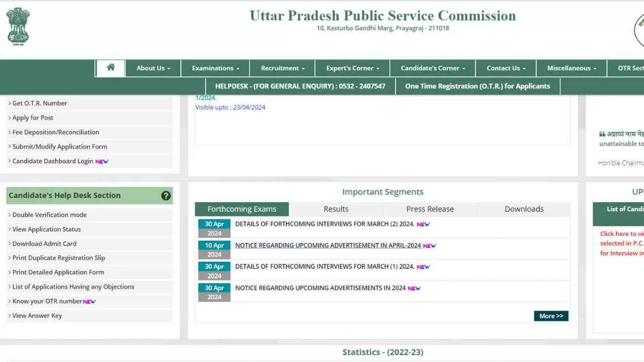The image size is (644, 362).
Task: Open the Examinations dropdown menu
Action: (215, 68)
